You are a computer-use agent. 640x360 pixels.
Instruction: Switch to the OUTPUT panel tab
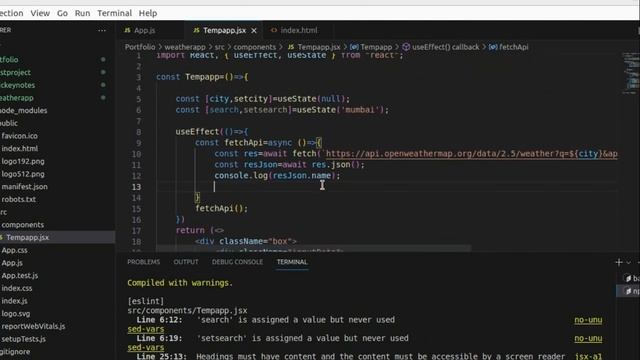tap(186, 262)
